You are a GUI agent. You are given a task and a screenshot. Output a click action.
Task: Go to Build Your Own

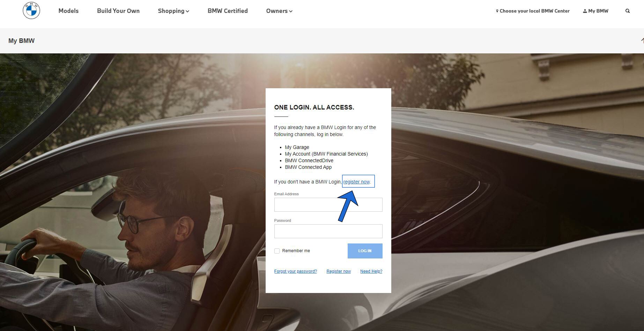(x=118, y=11)
